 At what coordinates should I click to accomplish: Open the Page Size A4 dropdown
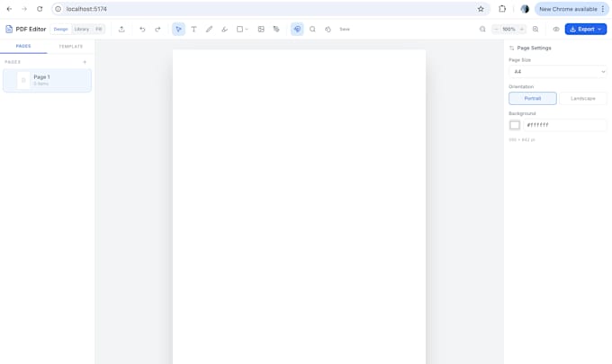pyautogui.click(x=558, y=72)
